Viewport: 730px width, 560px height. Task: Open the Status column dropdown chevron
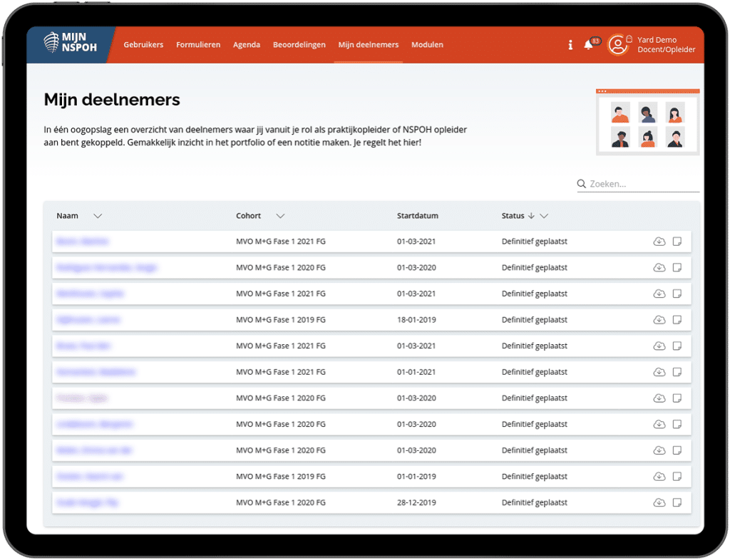point(544,216)
